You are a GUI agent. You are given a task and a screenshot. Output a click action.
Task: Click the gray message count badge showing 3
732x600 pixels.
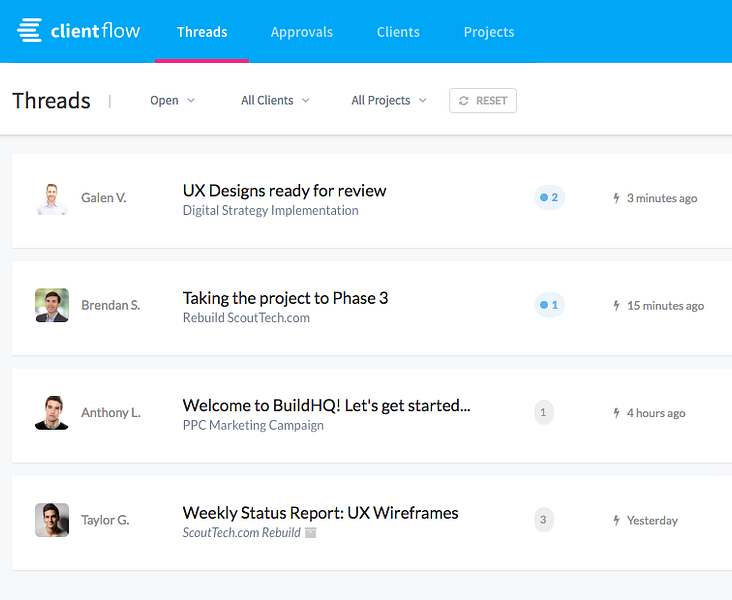tap(543, 520)
